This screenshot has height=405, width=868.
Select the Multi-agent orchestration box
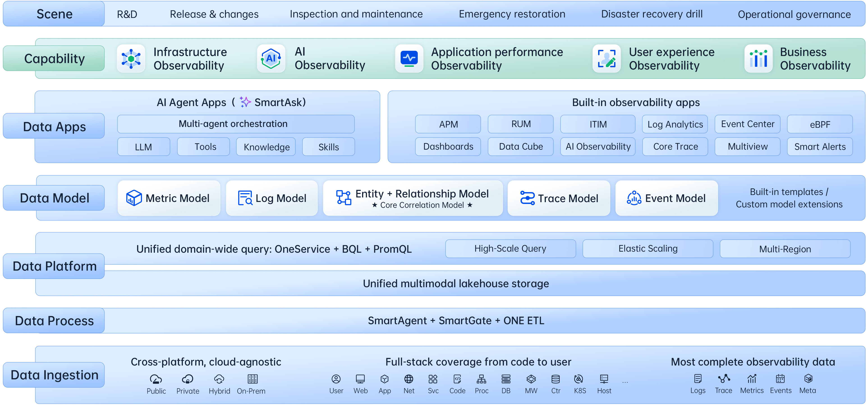[x=236, y=124]
